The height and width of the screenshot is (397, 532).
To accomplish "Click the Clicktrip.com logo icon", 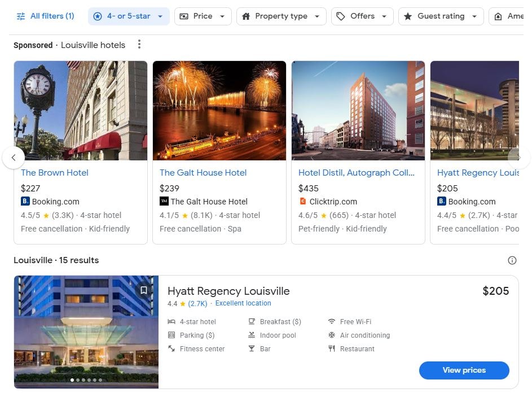I will tap(302, 202).
